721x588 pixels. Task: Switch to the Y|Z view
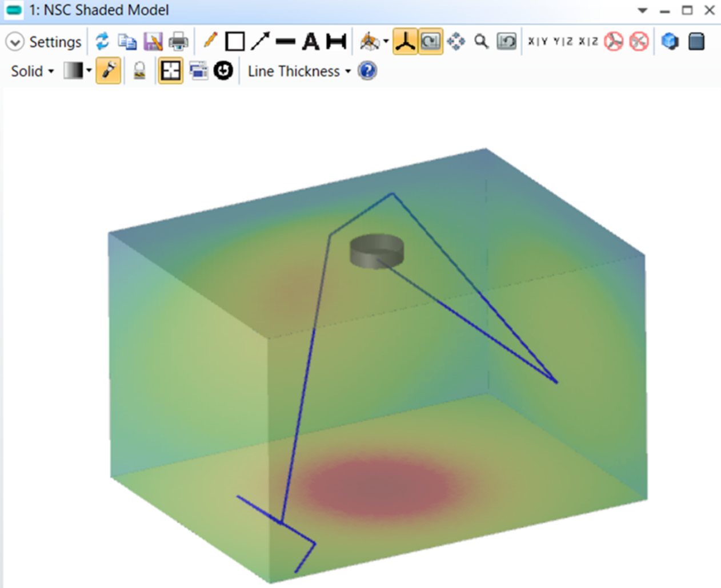(563, 41)
